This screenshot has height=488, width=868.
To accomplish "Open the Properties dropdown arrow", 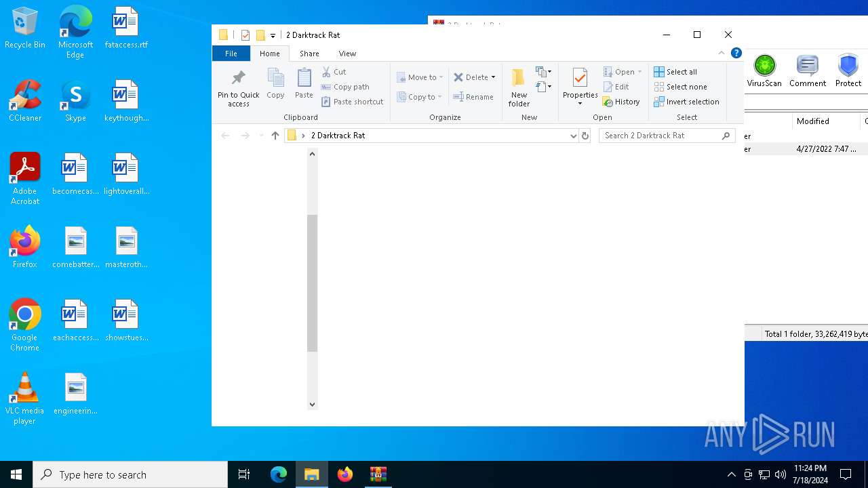I will [x=580, y=104].
